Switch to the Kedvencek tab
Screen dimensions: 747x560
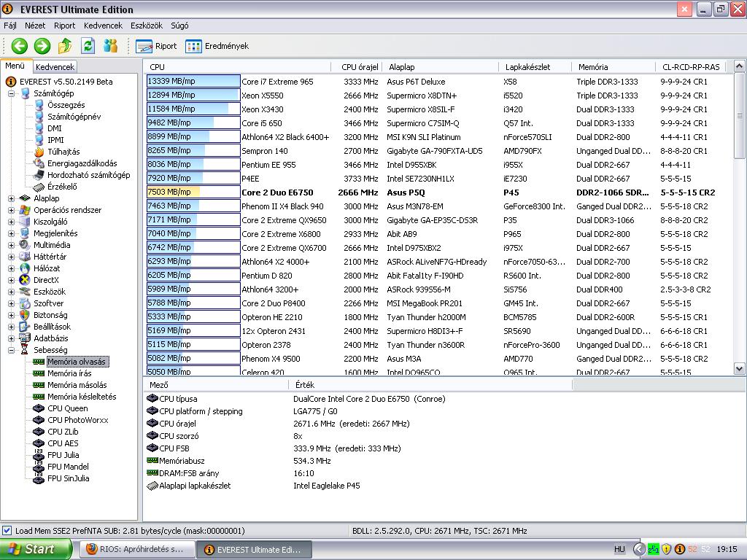(55, 67)
